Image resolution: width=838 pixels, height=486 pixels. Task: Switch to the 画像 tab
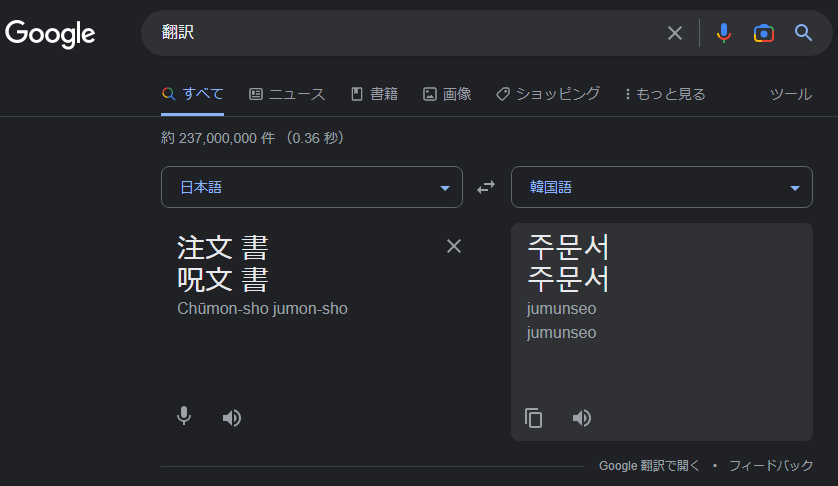[x=447, y=94]
